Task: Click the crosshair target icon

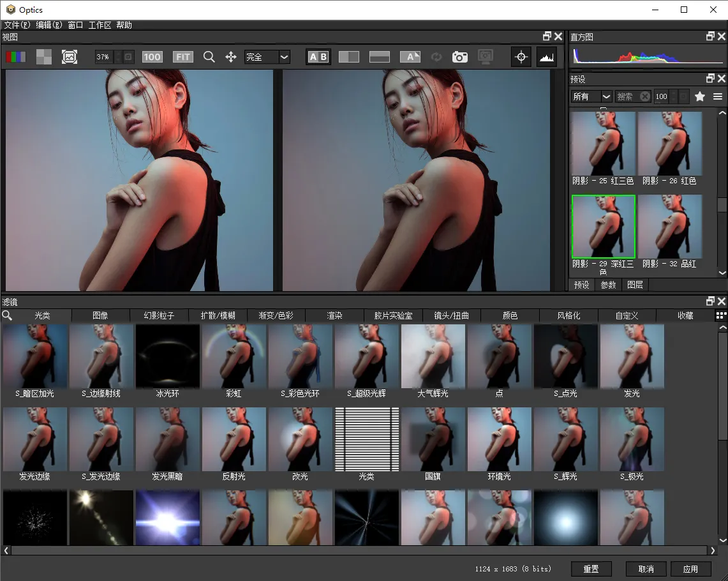Action: [x=521, y=57]
